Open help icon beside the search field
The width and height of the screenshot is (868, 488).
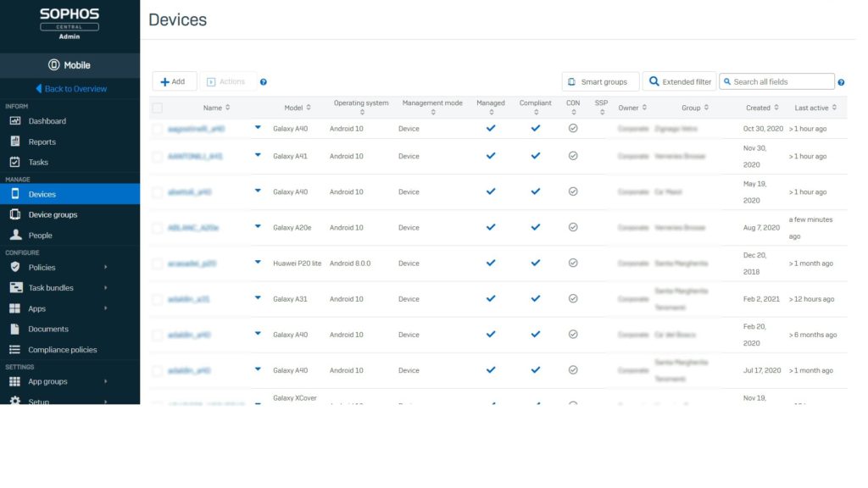(841, 82)
